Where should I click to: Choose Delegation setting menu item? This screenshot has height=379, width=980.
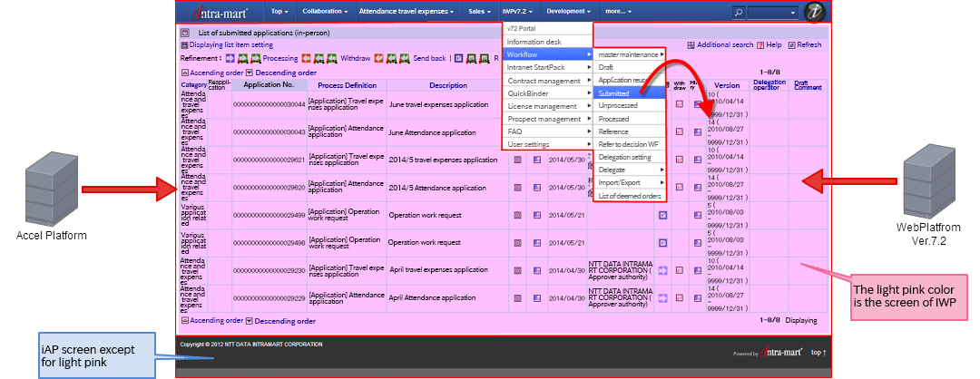click(630, 158)
